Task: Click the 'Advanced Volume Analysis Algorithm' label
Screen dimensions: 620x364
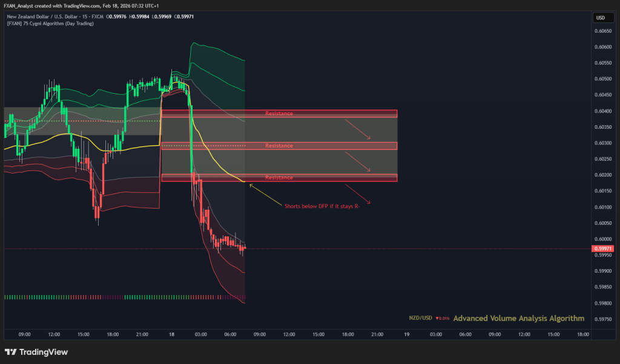Action: 518,318
